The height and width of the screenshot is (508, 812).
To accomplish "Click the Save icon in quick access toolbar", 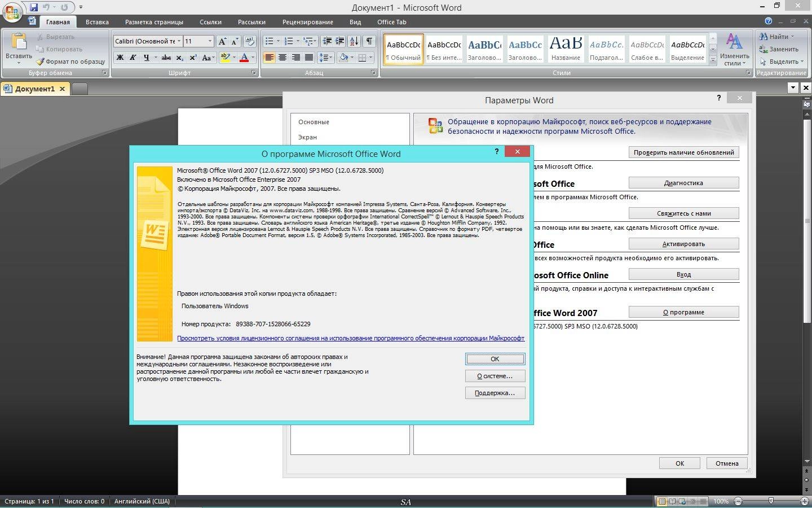I will coord(34,7).
